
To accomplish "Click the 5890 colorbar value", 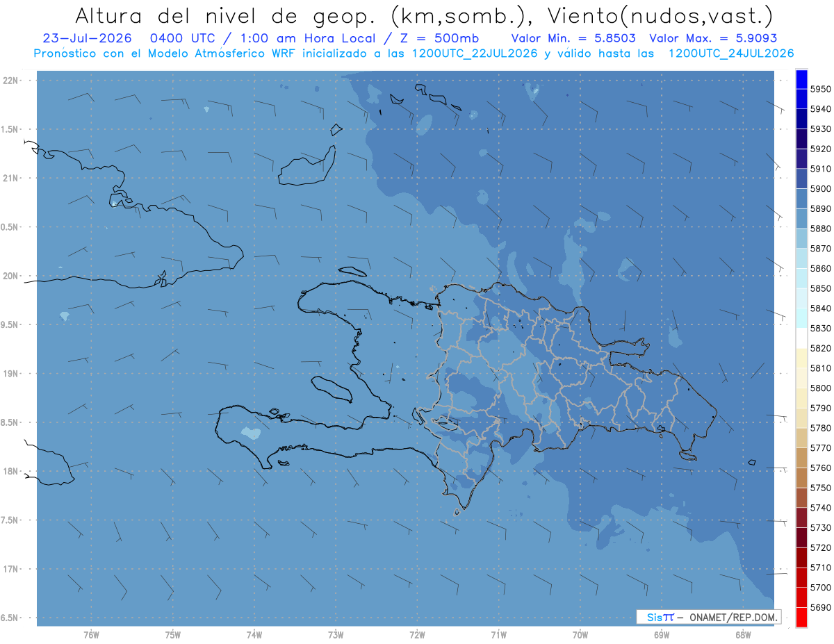I will point(821,208).
